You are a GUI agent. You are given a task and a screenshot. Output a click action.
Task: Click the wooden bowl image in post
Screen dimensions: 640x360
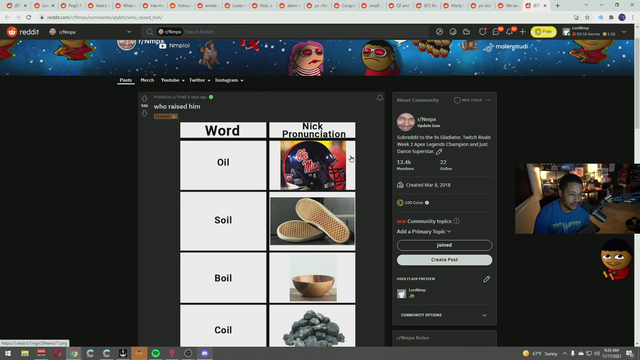coord(313,278)
